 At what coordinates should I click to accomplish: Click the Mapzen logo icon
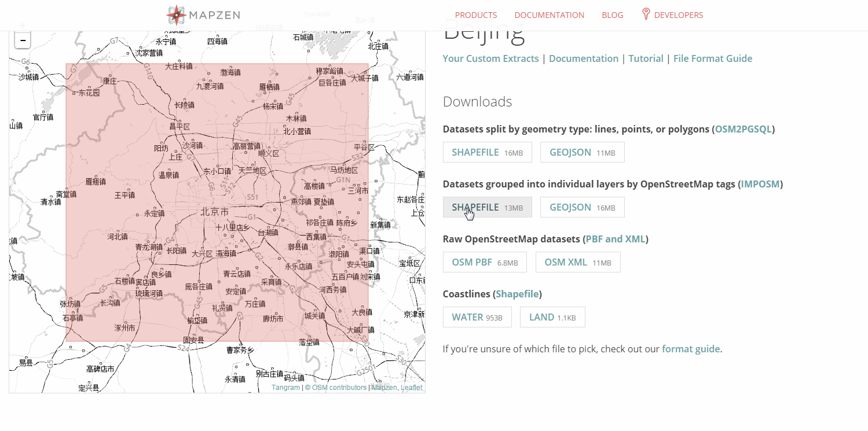(x=176, y=15)
